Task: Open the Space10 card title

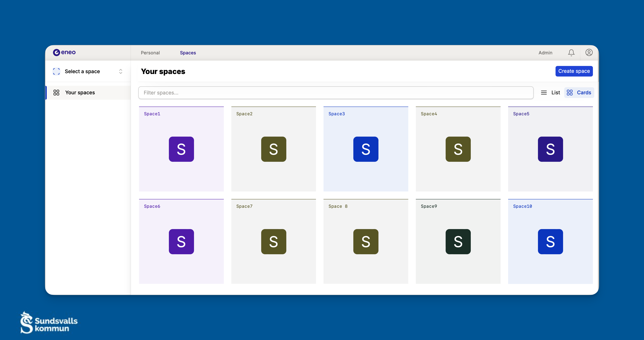Action: coord(522,206)
